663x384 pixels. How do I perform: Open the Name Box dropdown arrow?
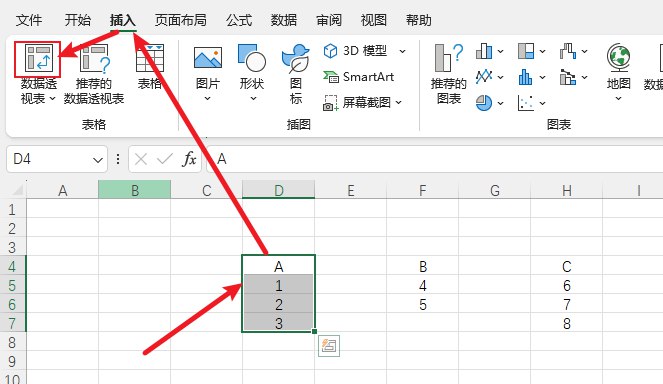(98, 160)
